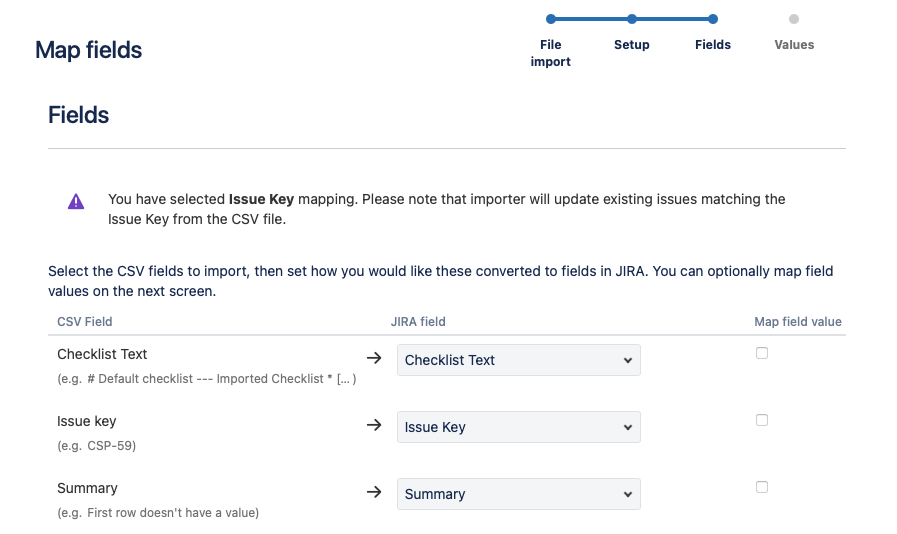This screenshot has width=897, height=534.
Task: Check map field value for Issue key
Action: point(762,420)
